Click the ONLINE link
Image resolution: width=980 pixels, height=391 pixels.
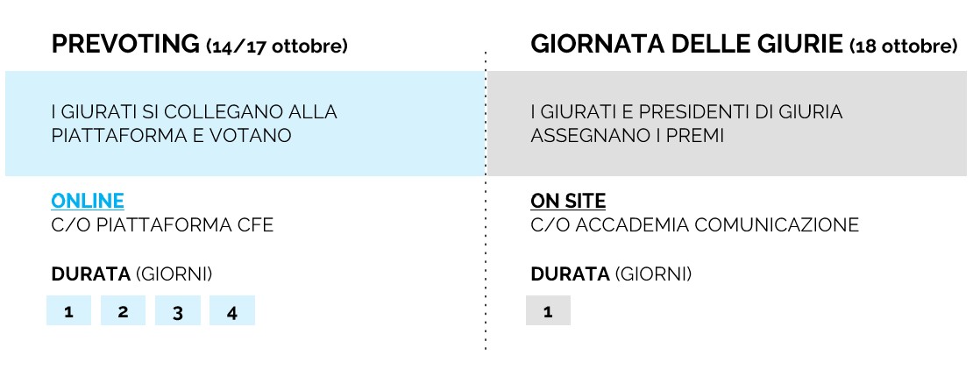click(x=88, y=201)
